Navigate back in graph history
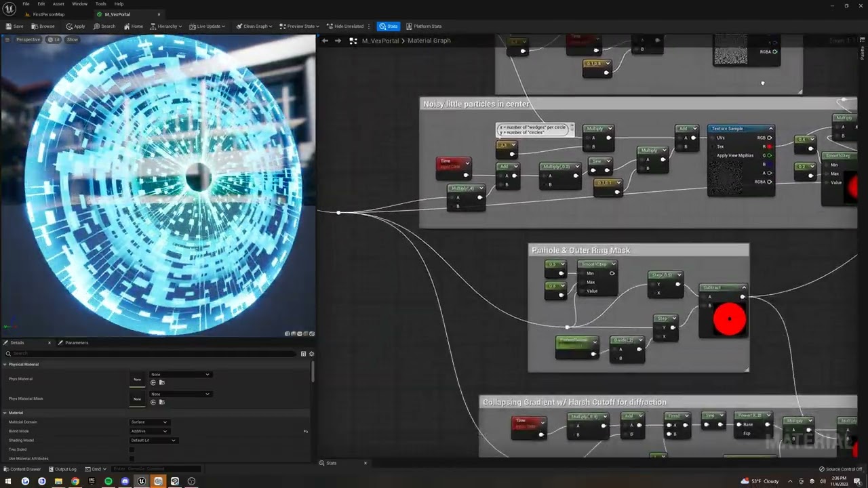 tap(325, 41)
